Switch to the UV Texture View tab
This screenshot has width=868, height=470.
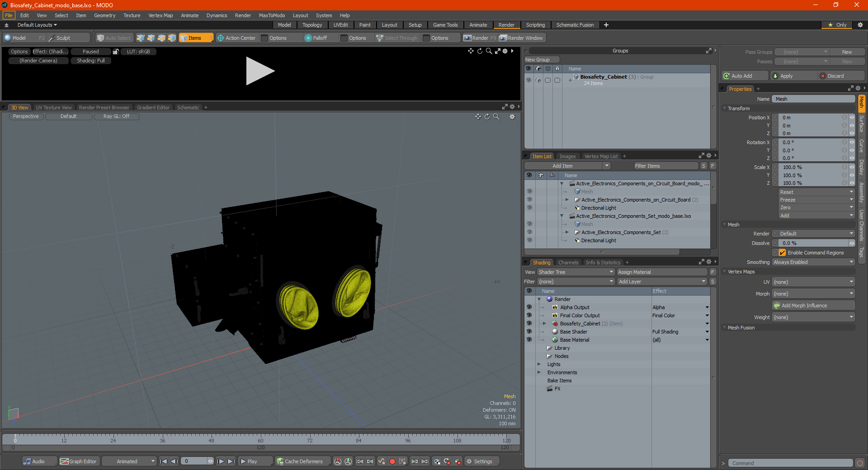(x=54, y=108)
